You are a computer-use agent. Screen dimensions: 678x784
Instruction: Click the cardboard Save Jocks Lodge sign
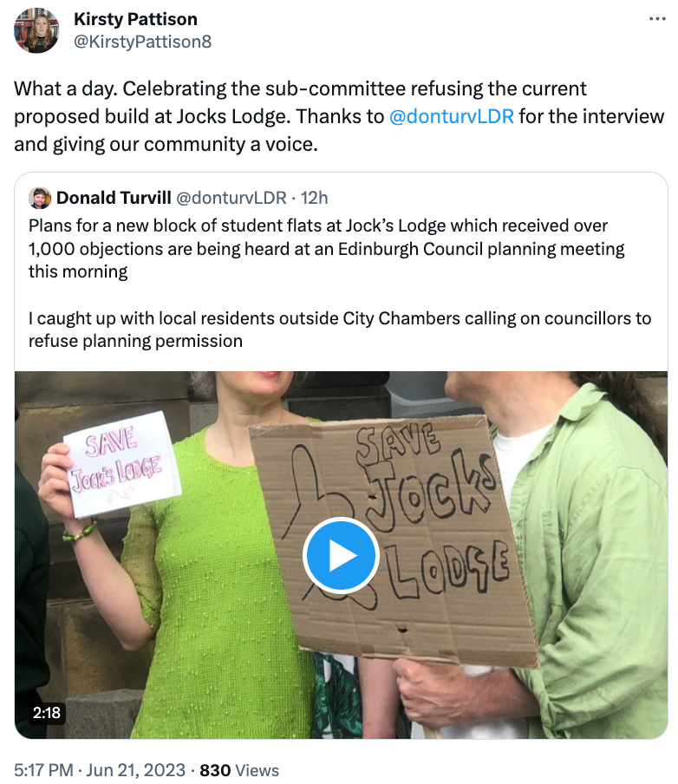[x=394, y=540]
